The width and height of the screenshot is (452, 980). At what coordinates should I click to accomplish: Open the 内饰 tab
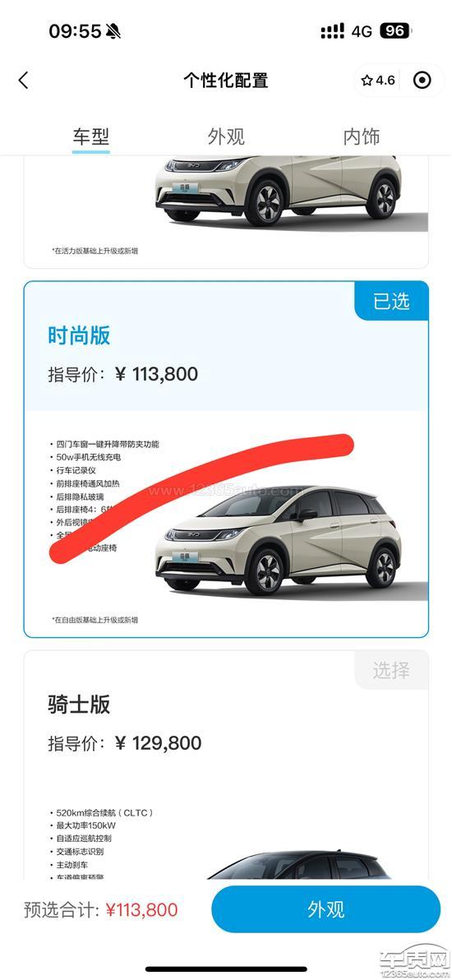(362, 136)
